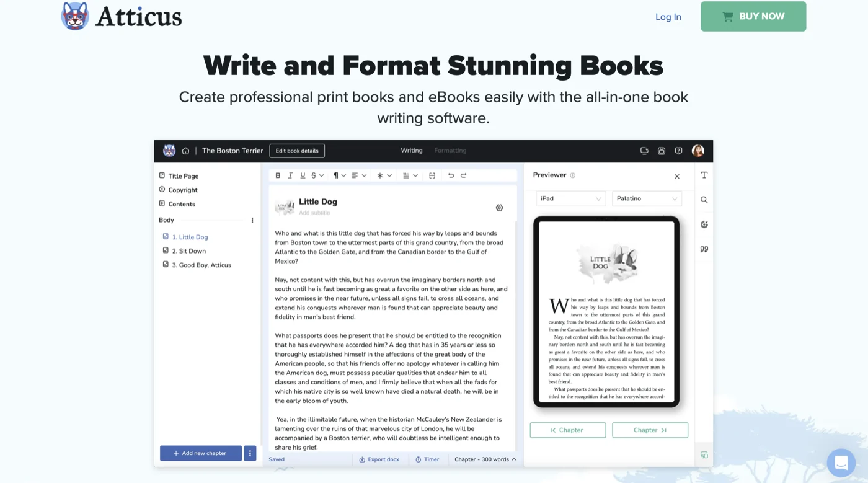Open the options menu beside Add new chapter
Screen dimensions: 868x483
click(x=250, y=453)
